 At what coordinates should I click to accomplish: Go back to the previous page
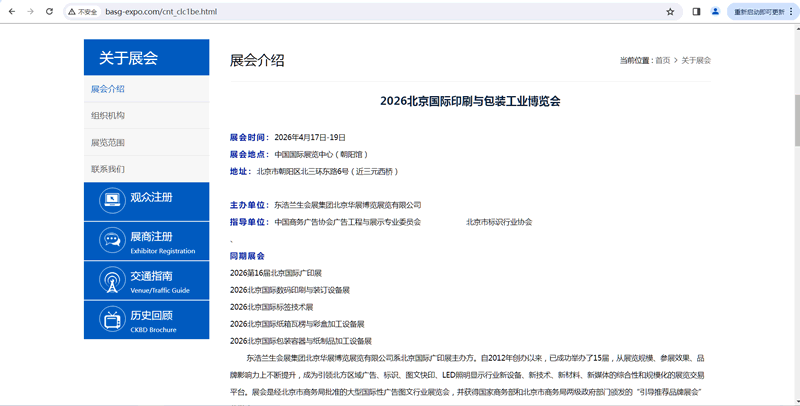tap(10, 12)
